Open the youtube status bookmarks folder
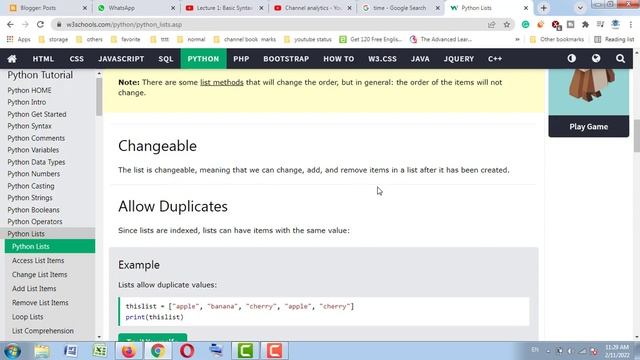This screenshot has height=360, width=640. (x=308, y=40)
